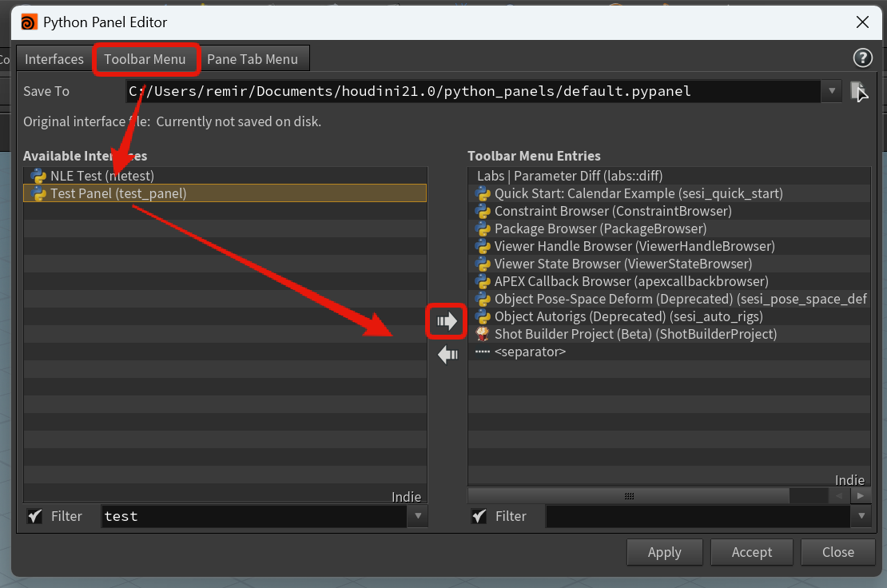This screenshot has width=887, height=588.
Task: Select 'Test Panel (test_panel)' interface
Action: click(225, 193)
